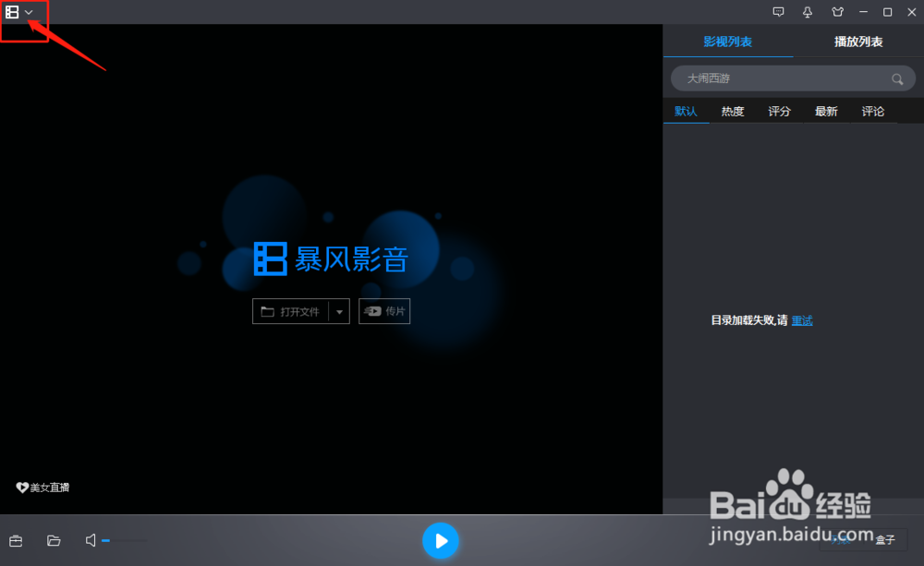The height and width of the screenshot is (566, 924).
Task: Start playback with the blue play button
Action: pyautogui.click(x=440, y=541)
